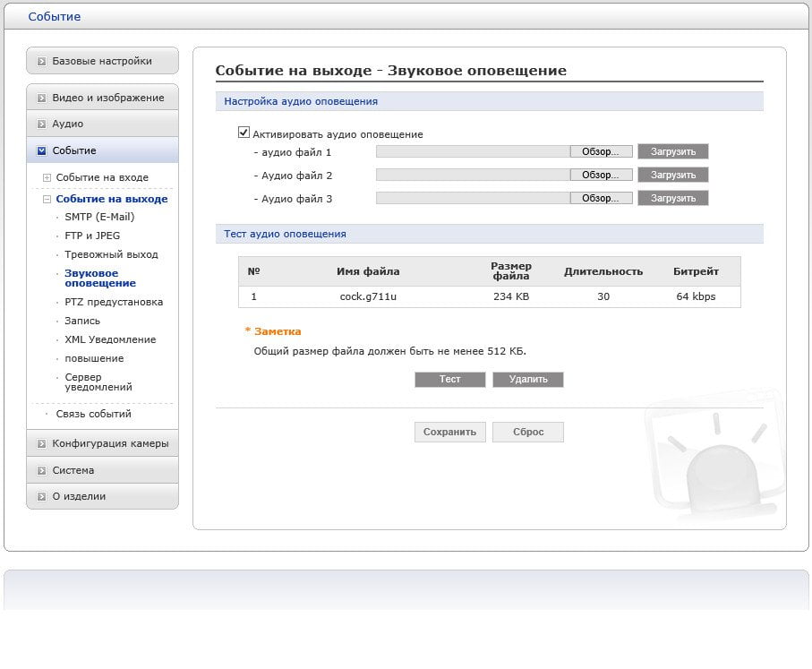Viewport: 812px width, 669px height.
Task: Click the arrow icon next to Видео и изображение
Action: (41, 98)
